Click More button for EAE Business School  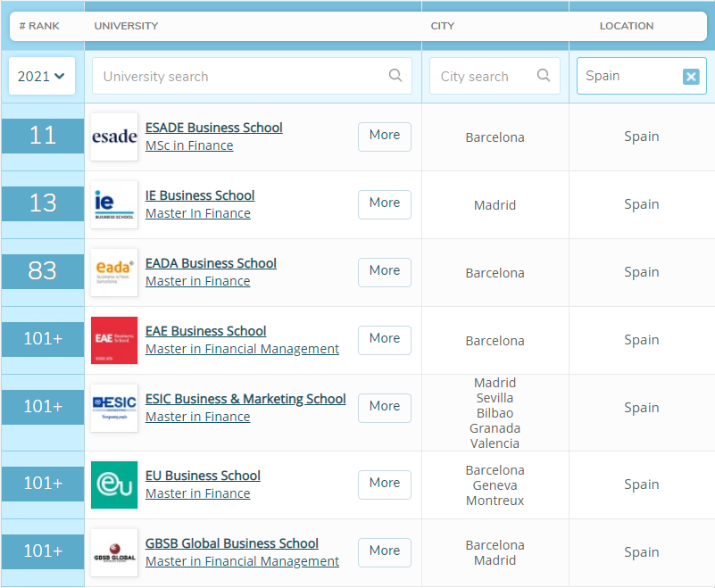[x=385, y=341]
